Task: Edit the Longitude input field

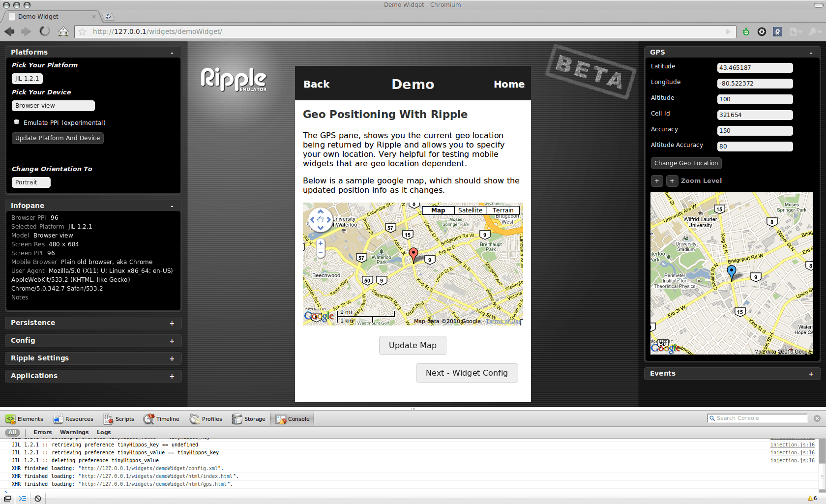Action: (x=755, y=84)
